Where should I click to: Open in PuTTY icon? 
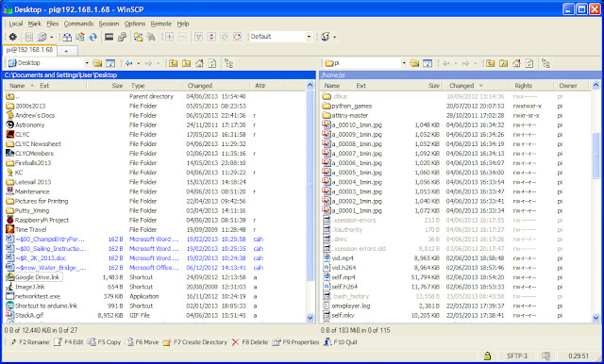[122, 37]
